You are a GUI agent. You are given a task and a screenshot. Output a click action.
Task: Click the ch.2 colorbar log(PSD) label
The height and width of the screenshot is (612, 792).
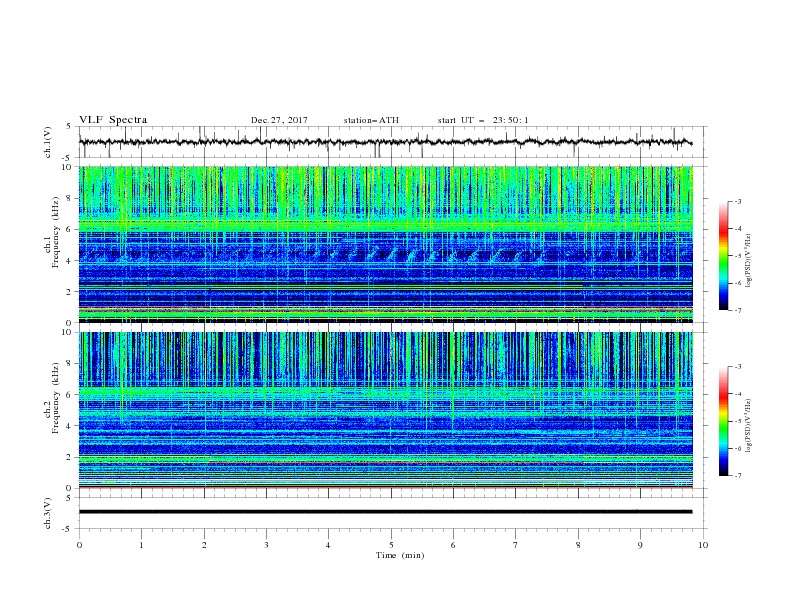tap(748, 426)
